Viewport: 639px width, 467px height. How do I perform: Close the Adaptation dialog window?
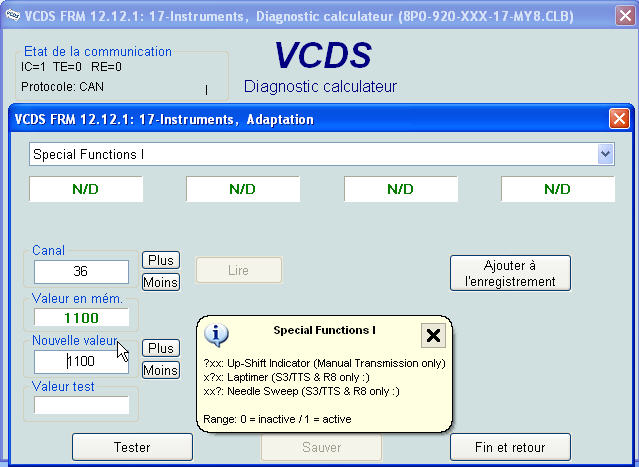click(619, 119)
